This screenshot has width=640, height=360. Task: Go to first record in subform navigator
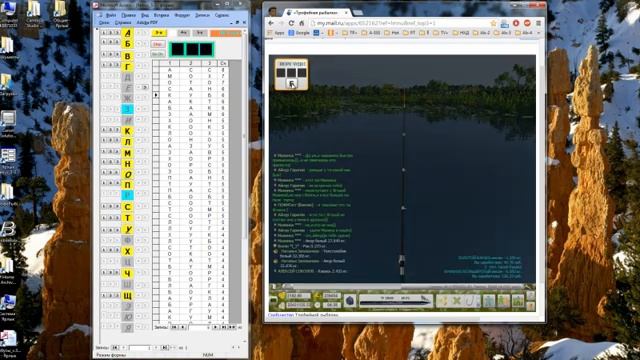pyautogui.click(x=174, y=327)
